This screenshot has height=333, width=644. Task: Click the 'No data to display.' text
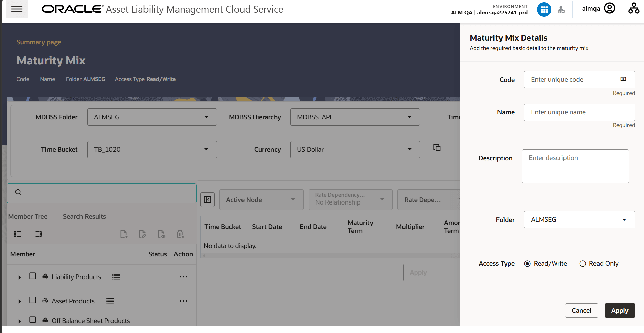pyautogui.click(x=230, y=246)
